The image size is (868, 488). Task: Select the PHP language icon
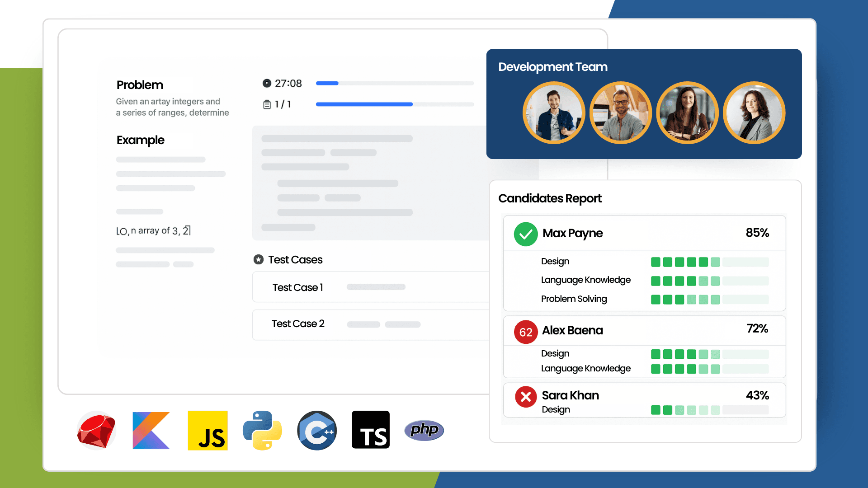tap(424, 430)
